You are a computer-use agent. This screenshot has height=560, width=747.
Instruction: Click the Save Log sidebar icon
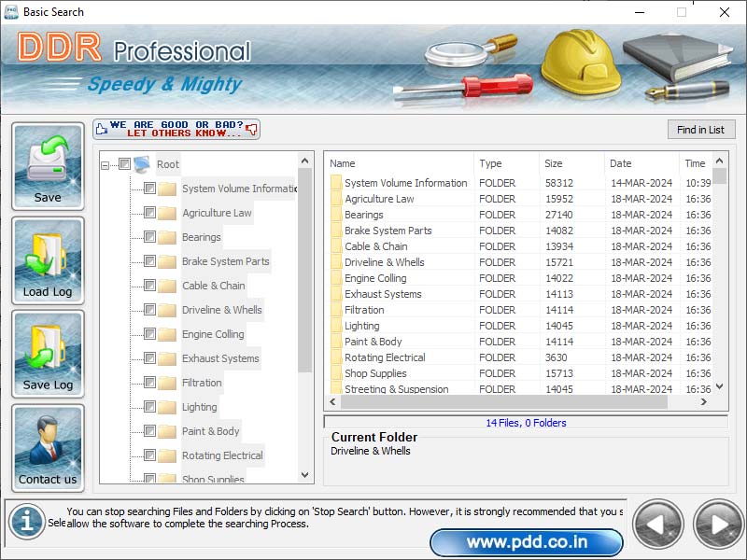(x=48, y=347)
